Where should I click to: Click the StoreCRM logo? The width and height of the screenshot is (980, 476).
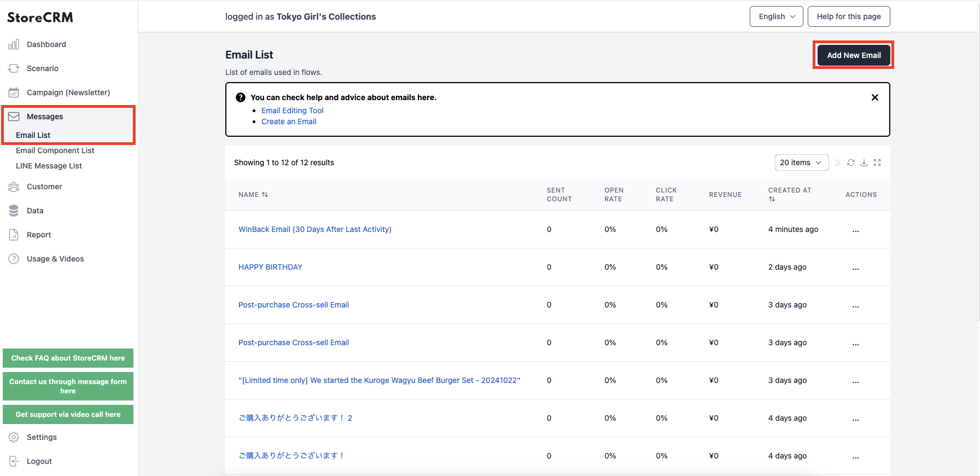40,18
